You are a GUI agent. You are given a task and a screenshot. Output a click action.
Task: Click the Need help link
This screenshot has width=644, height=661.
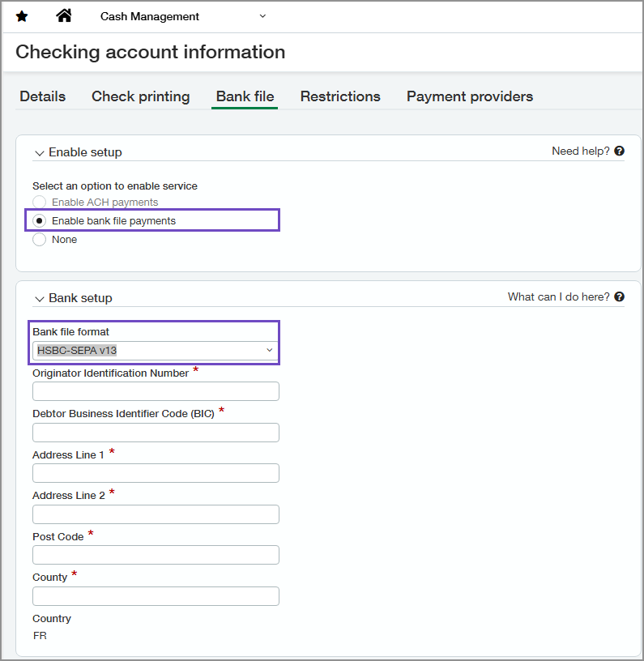click(580, 151)
